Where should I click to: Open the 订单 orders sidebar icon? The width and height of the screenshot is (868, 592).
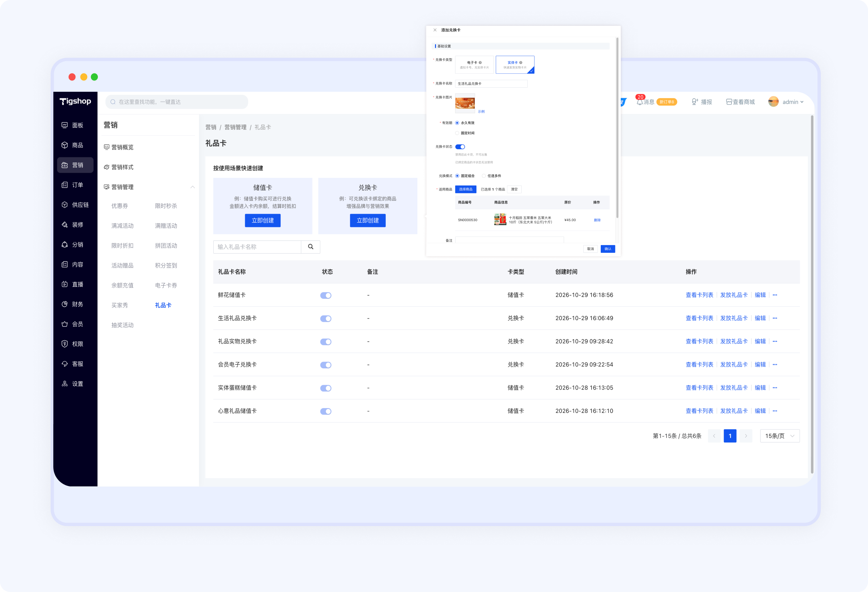pyautogui.click(x=65, y=185)
